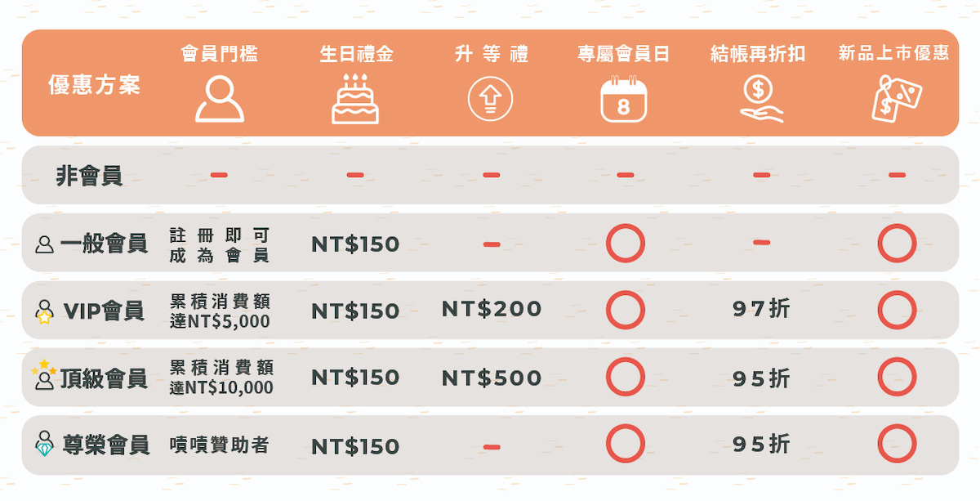Click the 一般會員 circle under 專屬會員日
The height and width of the screenshot is (501, 980).
[x=626, y=244]
